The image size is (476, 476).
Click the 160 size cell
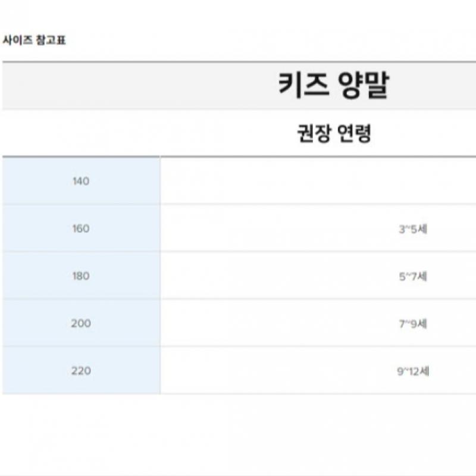[80, 228]
